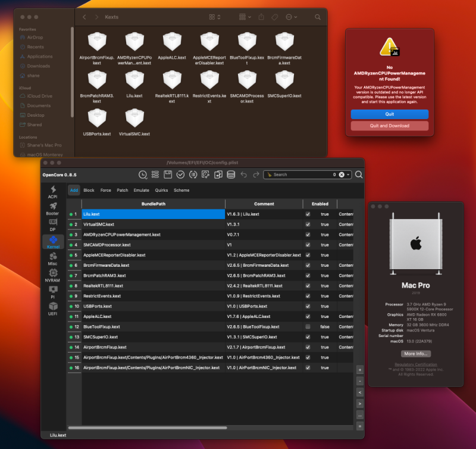The image size is (476, 449).
Task: Click the save floppy disk toolbar icon
Action: (168, 174)
